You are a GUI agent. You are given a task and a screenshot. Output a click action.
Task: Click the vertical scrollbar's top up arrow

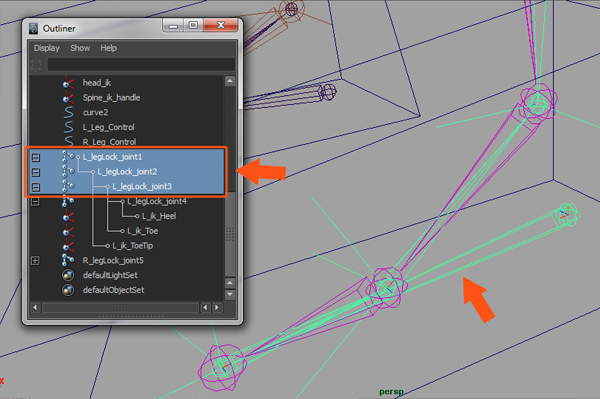point(230,81)
